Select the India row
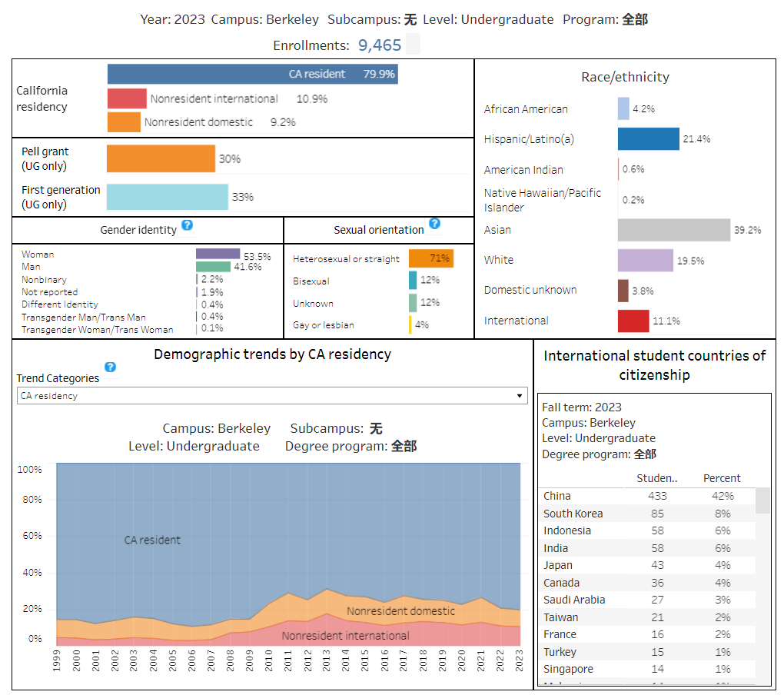The width and height of the screenshot is (784, 695). tap(647, 548)
